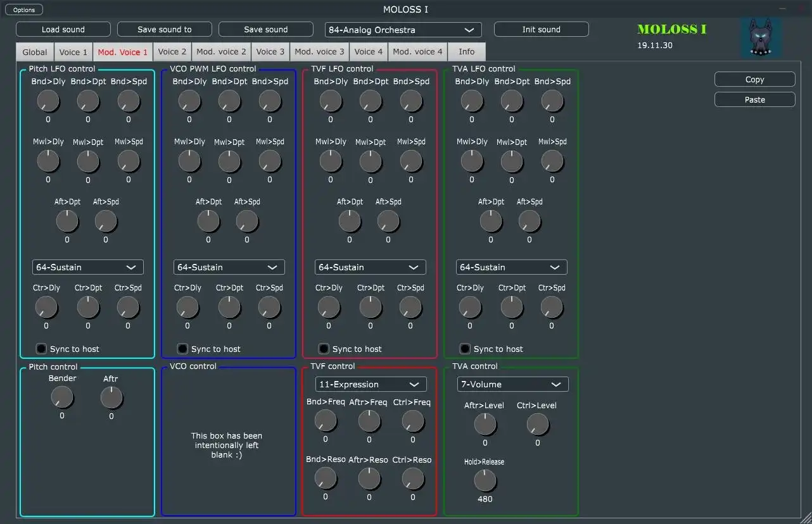The height and width of the screenshot is (524, 812).
Task: Click the TVF LFO Mwl>Dpt knob
Action: [x=371, y=161]
